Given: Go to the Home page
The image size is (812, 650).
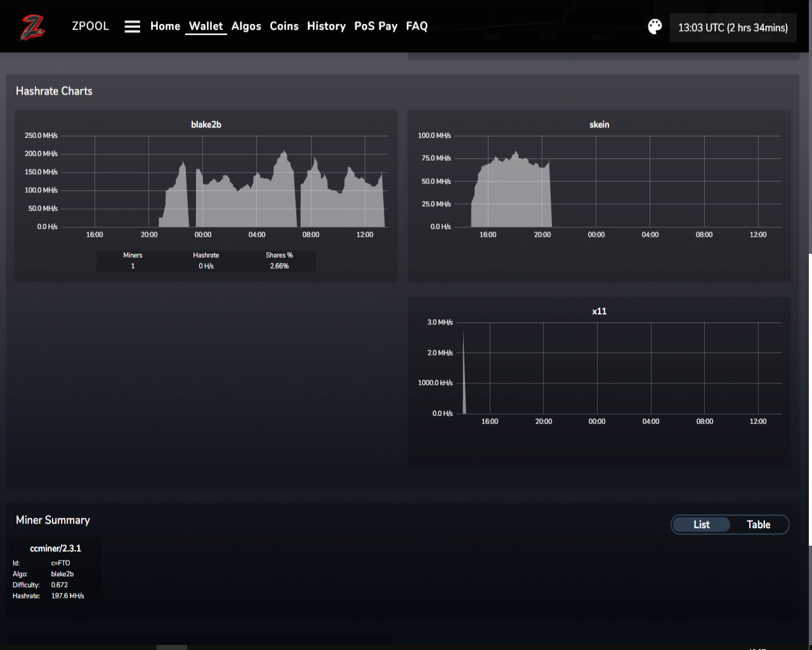Looking at the screenshot, I should tap(166, 26).
